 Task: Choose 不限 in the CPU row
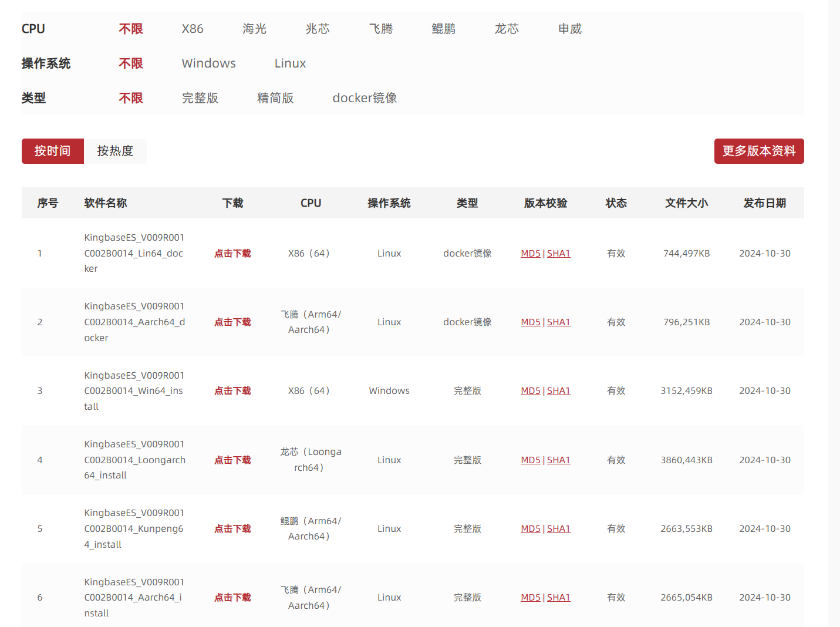tap(131, 29)
